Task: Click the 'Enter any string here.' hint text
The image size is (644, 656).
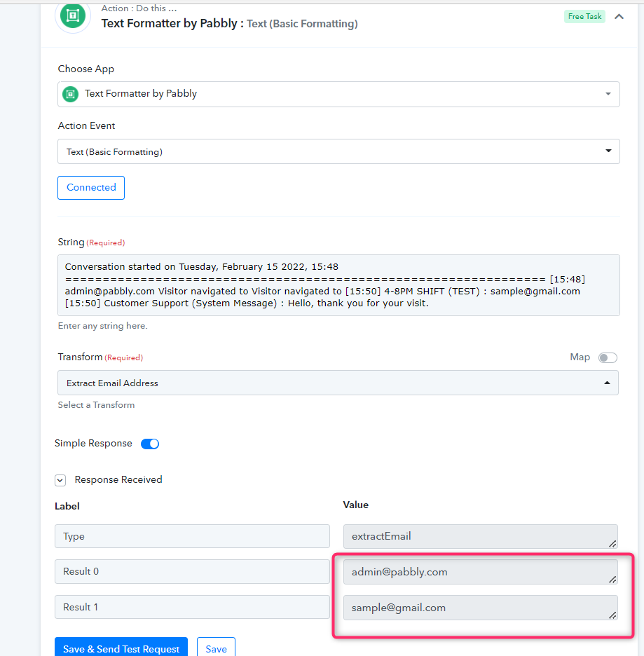Action: coord(102,326)
